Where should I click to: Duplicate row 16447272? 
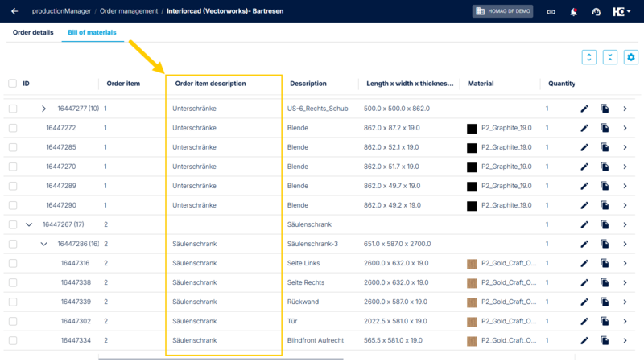point(605,128)
